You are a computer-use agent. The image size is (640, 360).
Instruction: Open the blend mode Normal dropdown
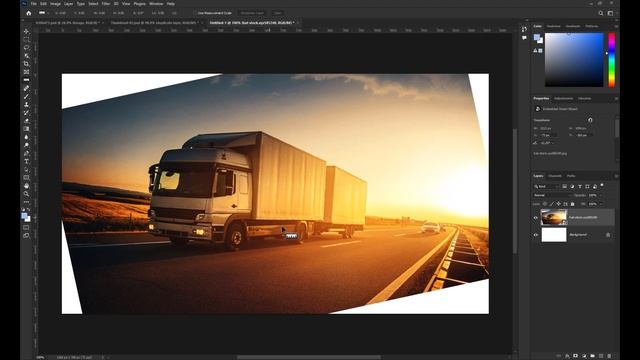click(552, 195)
